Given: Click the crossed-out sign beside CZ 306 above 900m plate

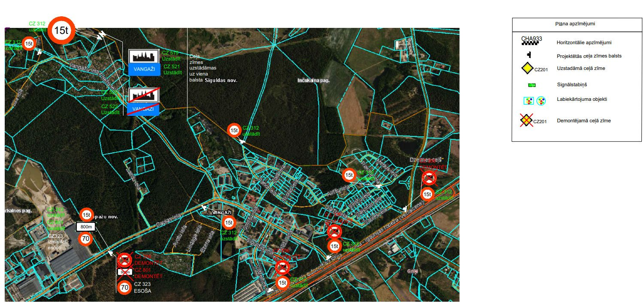Looking at the screenshot, I should (124, 260).
